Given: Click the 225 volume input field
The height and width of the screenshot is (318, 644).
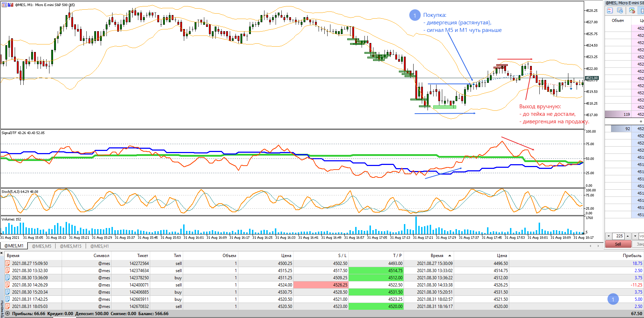Looking at the screenshot, I should [x=618, y=236].
